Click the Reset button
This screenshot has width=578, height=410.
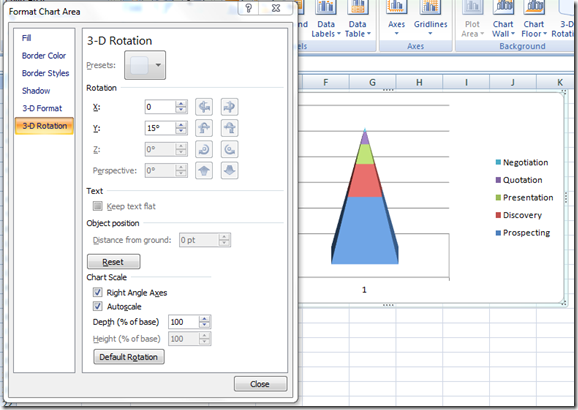[x=113, y=262]
